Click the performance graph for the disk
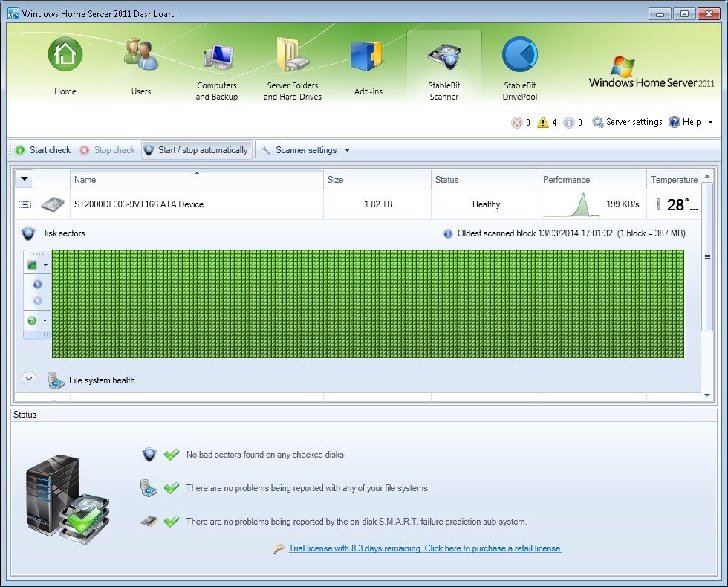 (573, 205)
